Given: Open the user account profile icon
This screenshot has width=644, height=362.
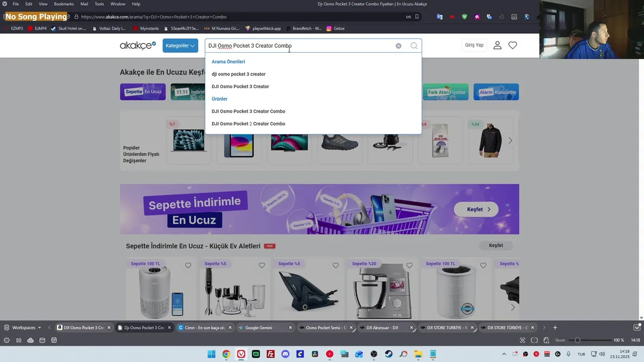Looking at the screenshot, I should click(x=497, y=45).
